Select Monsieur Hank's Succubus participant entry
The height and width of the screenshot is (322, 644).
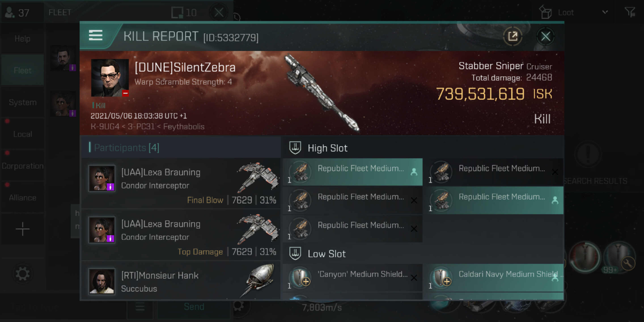pyautogui.click(x=180, y=281)
